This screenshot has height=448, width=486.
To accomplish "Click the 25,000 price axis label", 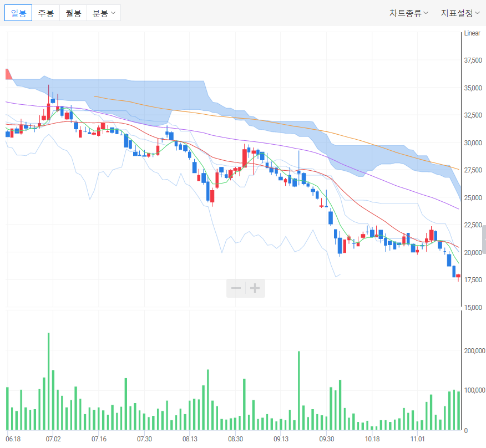I will coord(473,198).
